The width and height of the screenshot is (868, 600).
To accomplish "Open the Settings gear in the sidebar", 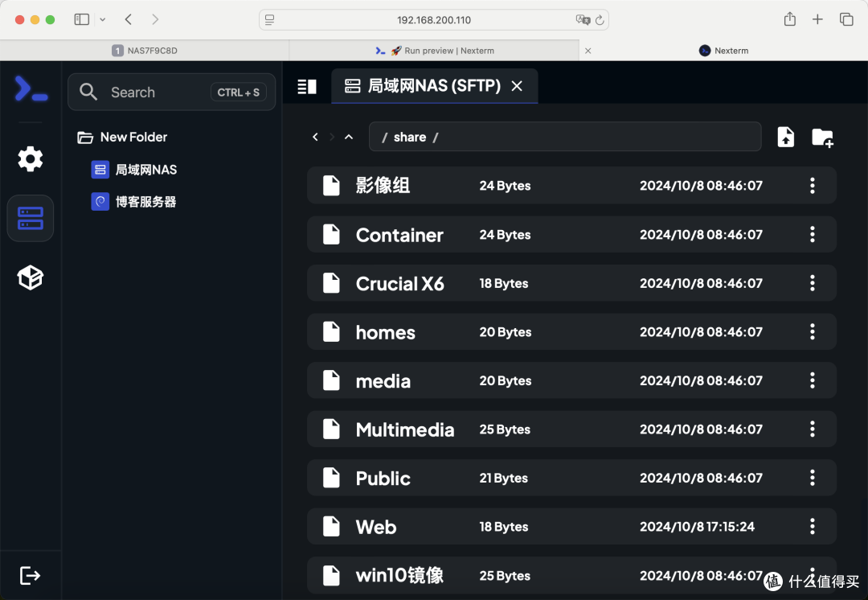I will [x=30, y=158].
